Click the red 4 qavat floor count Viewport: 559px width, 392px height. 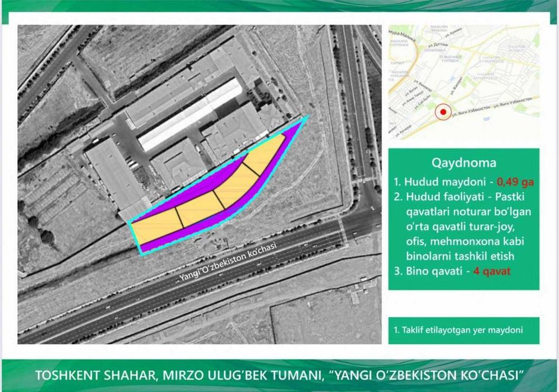tap(492, 271)
